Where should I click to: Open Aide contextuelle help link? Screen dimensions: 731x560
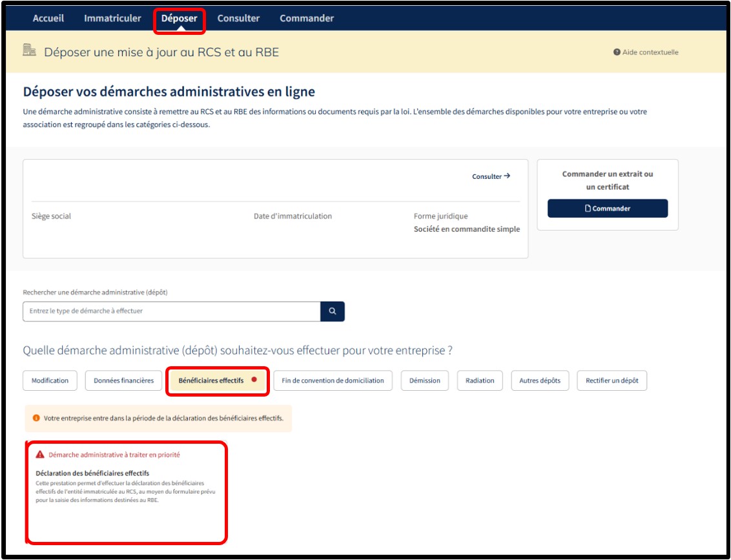click(650, 52)
